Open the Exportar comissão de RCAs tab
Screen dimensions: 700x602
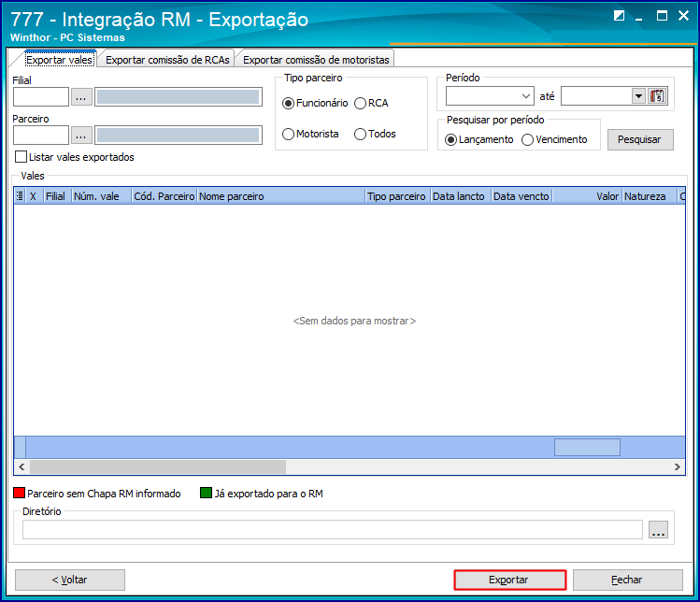pos(167,60)
